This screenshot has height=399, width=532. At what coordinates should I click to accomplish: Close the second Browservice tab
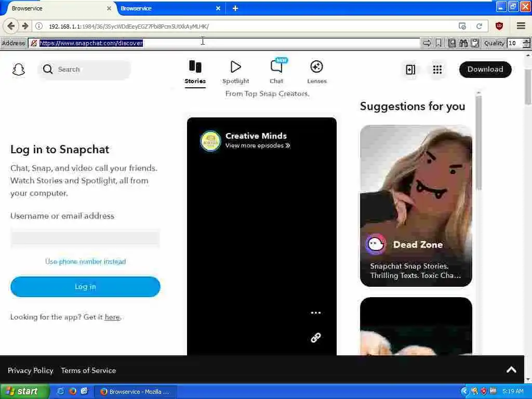pyautogui.click(x=218, y=8)
